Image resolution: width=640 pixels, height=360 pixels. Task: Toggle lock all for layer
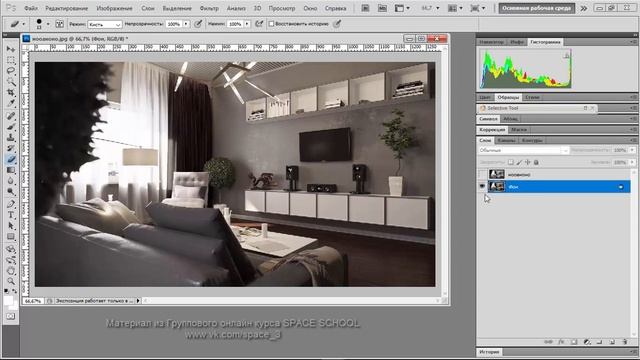536,162
